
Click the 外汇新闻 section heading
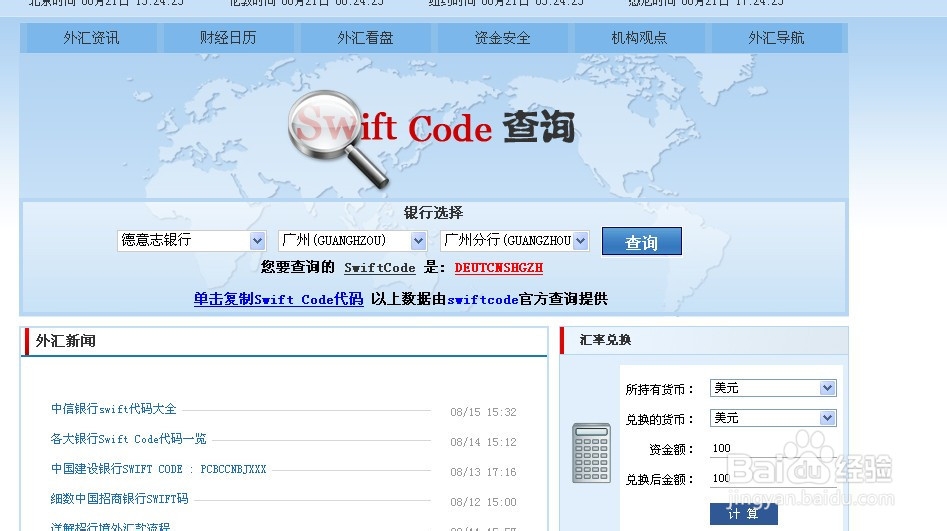[66, 341]
